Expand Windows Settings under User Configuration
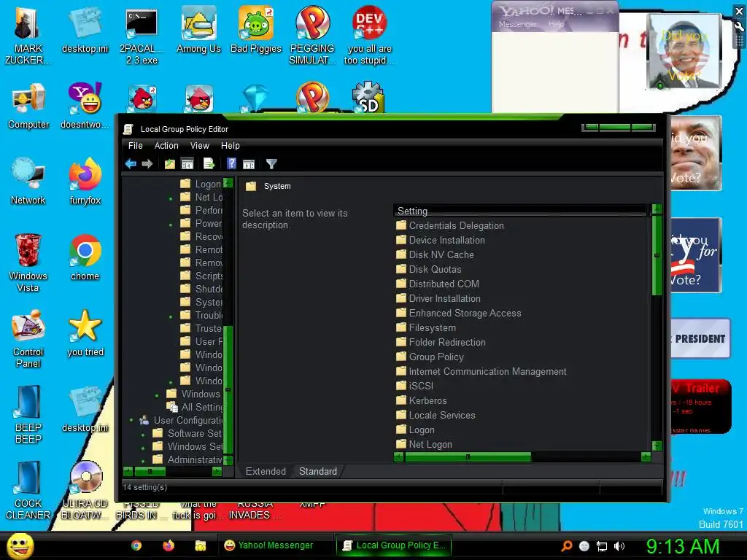Image resolution: width=747 pixels, height=560 pixels. click(143, 448)
